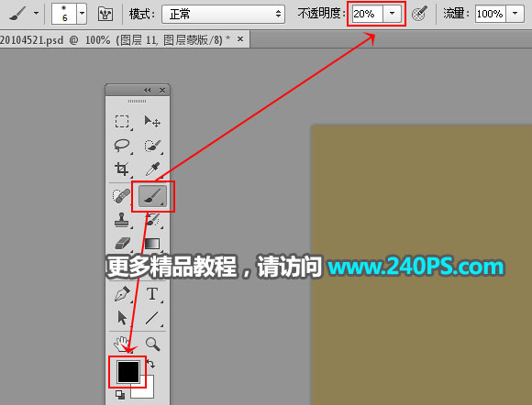The height and width of the screenshot is (405, 532).
Task: Open the brush preset picker size 6
Action: point(69,14)
